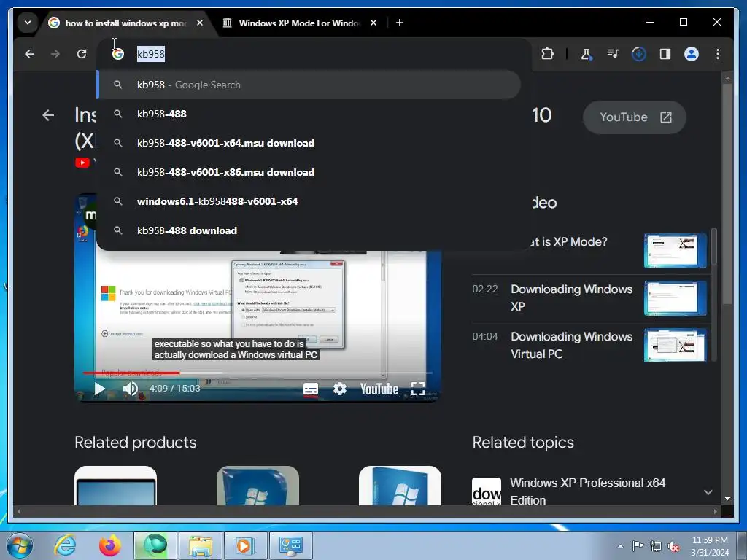Open the media controls icon
Viewport: 747px width, 560px height.
tap(613, 54)
